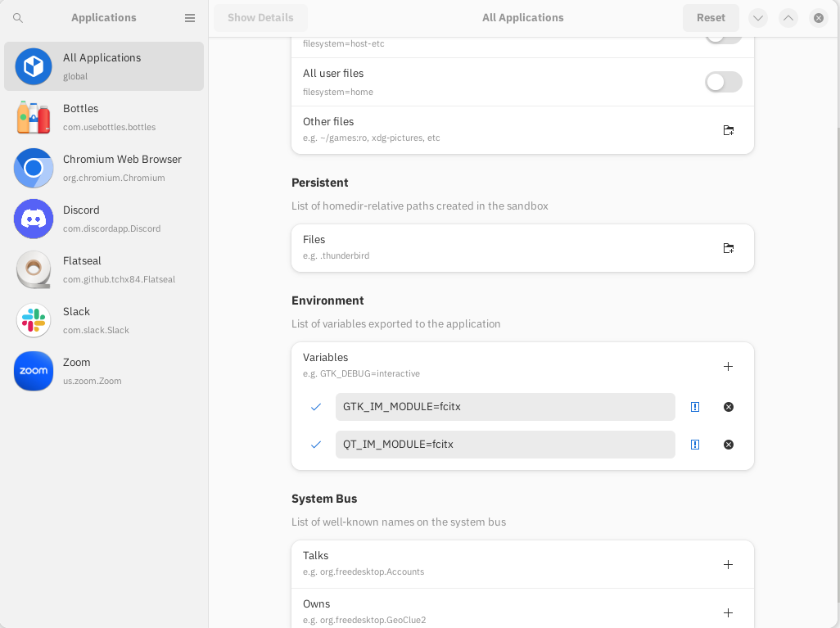This screenshot has width=840, height=628.
Task: Add folder icon for Other files
Action: pyautogui.click(x=728, y=130)
